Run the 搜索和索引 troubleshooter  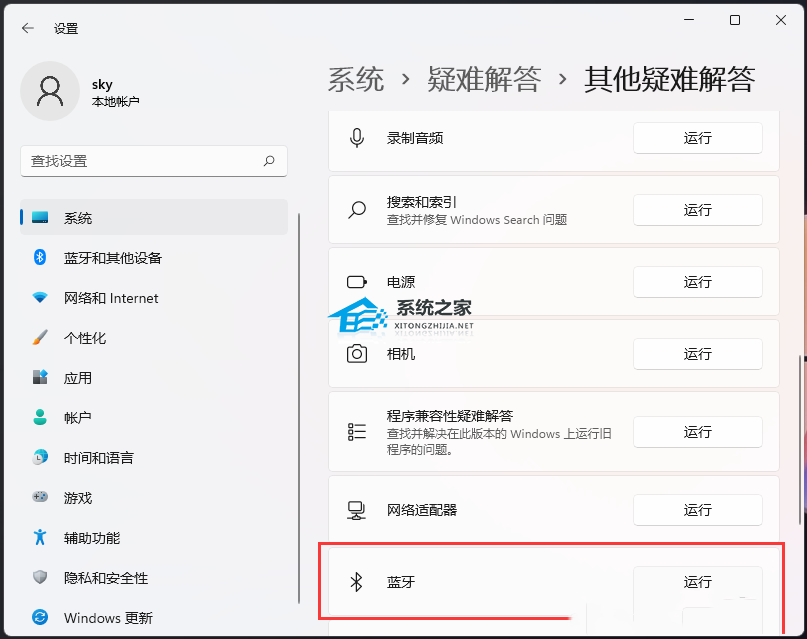click(697, 210)
